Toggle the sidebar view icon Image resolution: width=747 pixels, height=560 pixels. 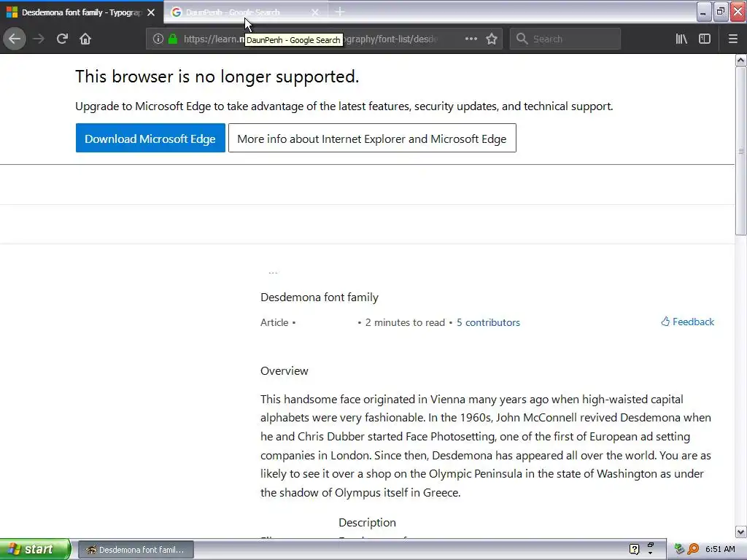click(705, 39)
